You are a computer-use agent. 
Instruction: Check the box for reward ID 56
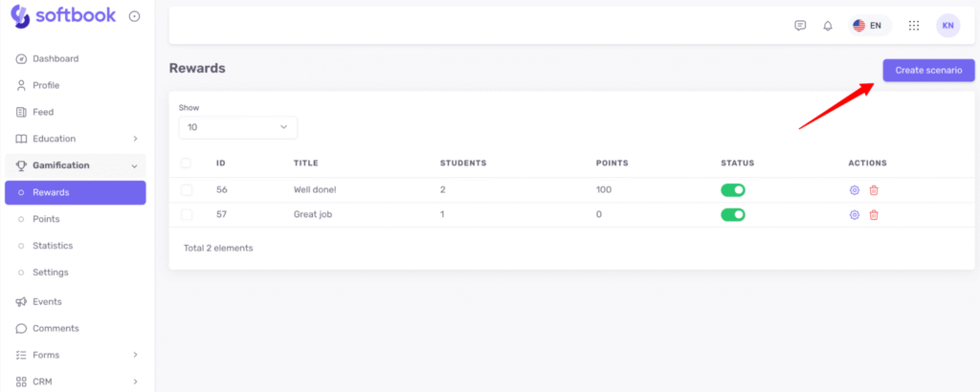186,189
